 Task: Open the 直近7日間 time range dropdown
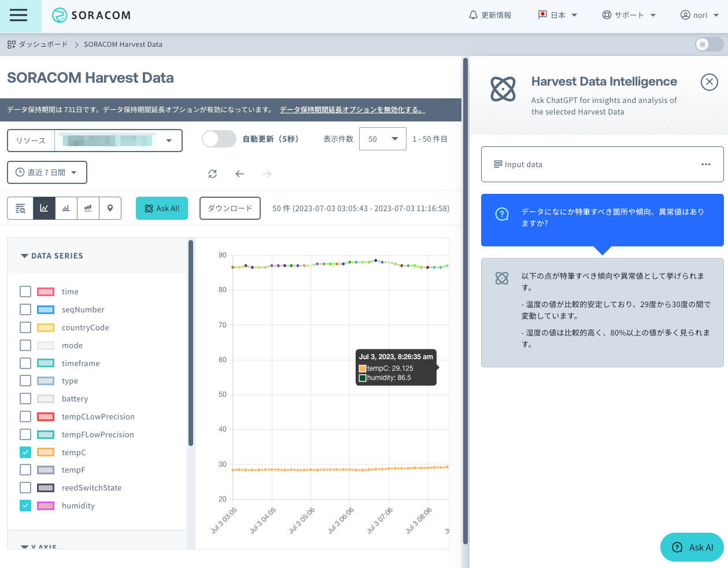pyautogui.click(x=47, y=172)
